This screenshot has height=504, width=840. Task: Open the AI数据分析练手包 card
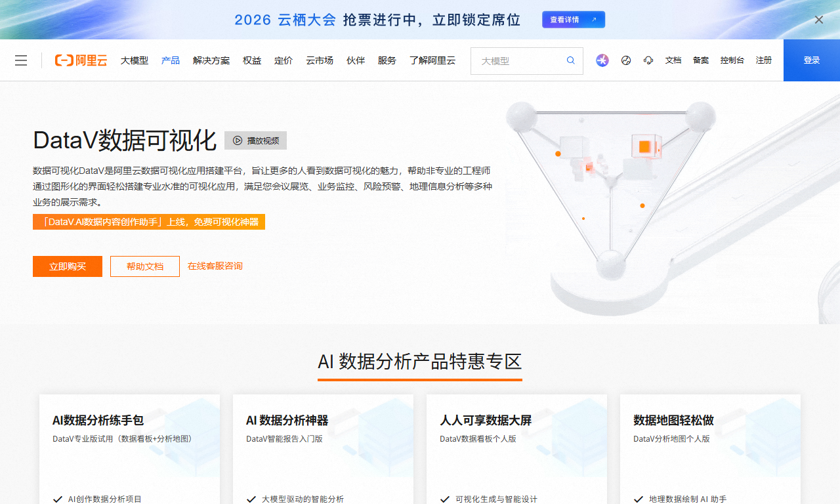129,450
